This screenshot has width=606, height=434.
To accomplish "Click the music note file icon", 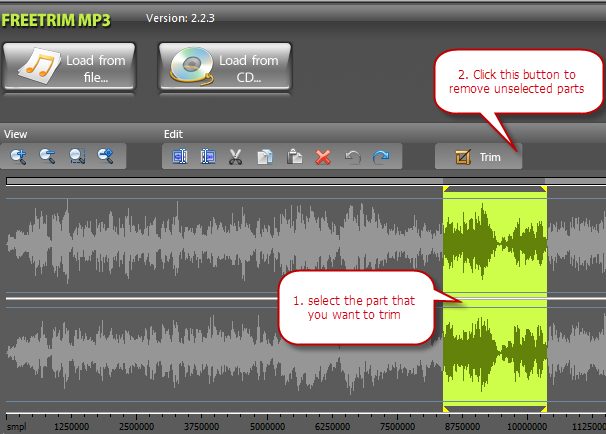I will tap(39, 66).
